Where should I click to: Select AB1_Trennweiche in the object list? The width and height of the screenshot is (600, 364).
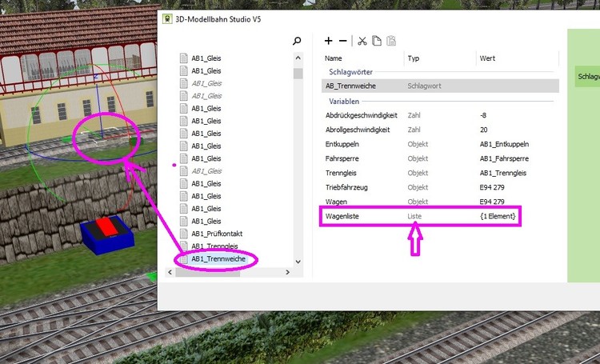pyautogui.click(x=218, y=258)
